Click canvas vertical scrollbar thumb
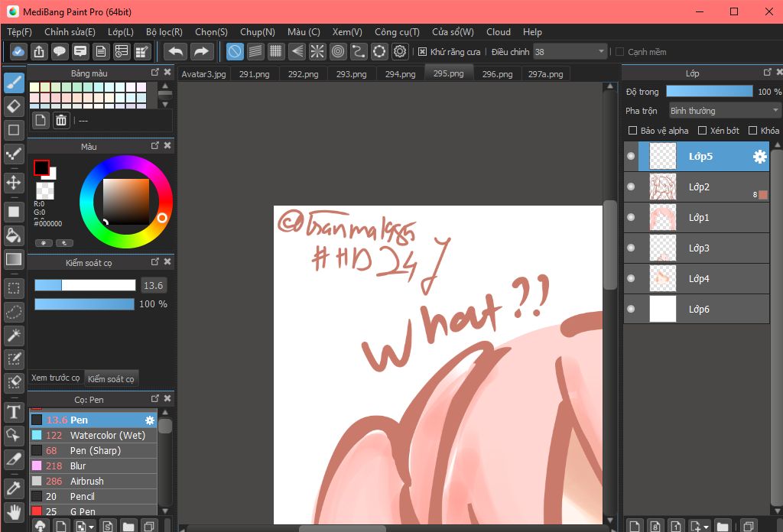 (x=609, y=245)
